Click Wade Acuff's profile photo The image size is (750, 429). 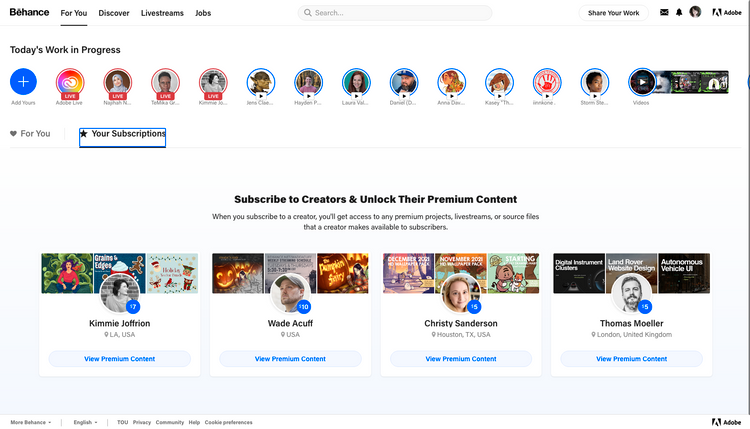(290, 292)
